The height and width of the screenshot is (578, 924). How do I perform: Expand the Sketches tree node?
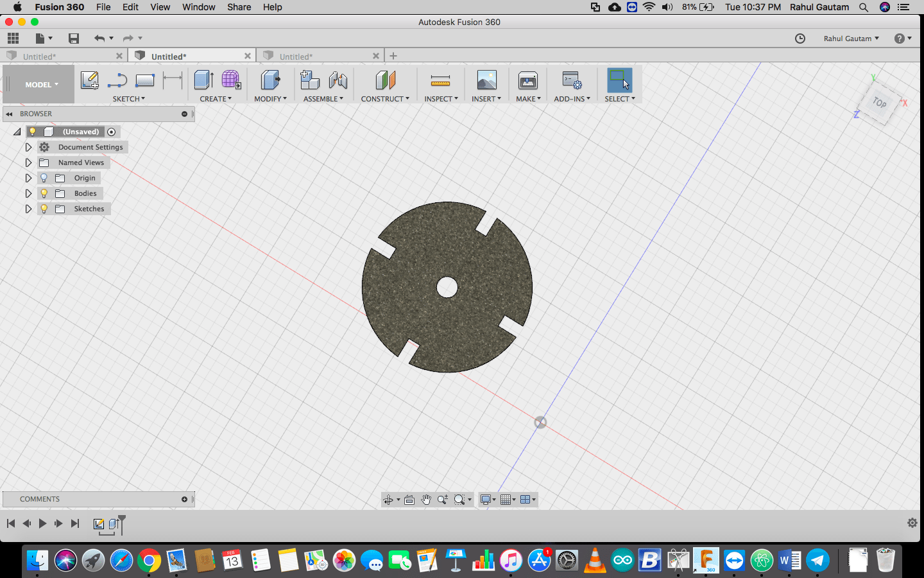click(x=28, y=209)
